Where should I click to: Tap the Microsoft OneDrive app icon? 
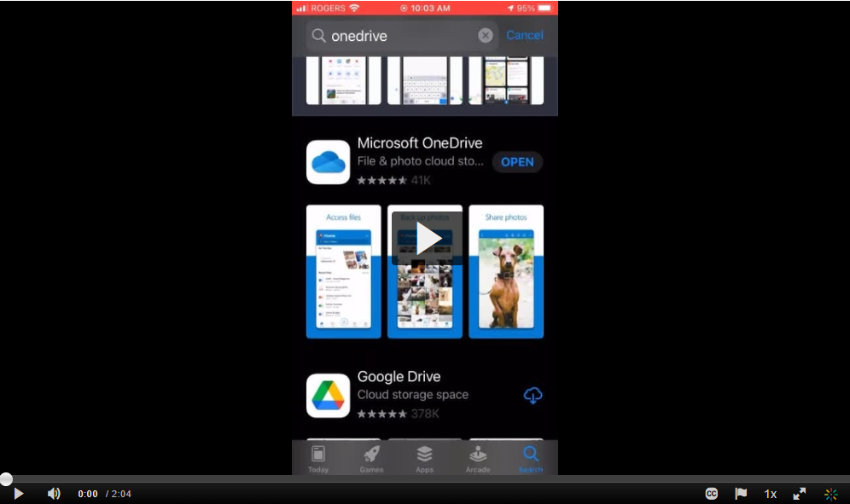pos(328,162)
